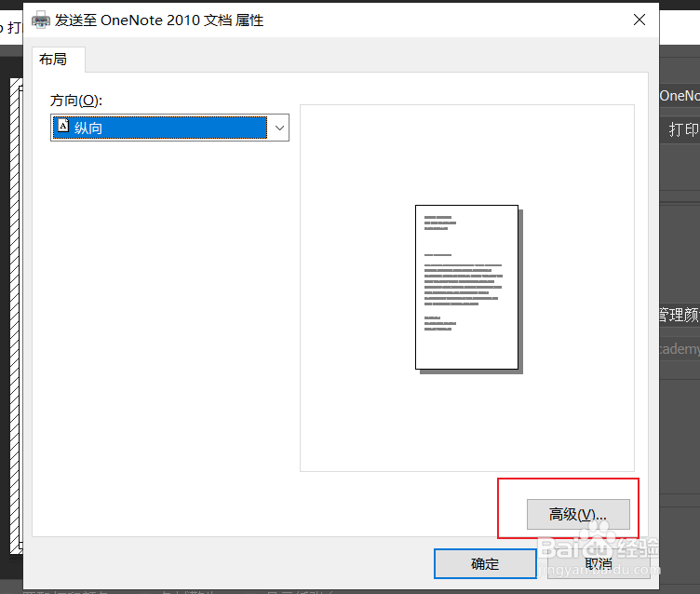Close the 发送至 OneNote 2010 文档属性 dialog
Image resolution: width=700 pixels, height=594 pixels.
tap(639, 20)
